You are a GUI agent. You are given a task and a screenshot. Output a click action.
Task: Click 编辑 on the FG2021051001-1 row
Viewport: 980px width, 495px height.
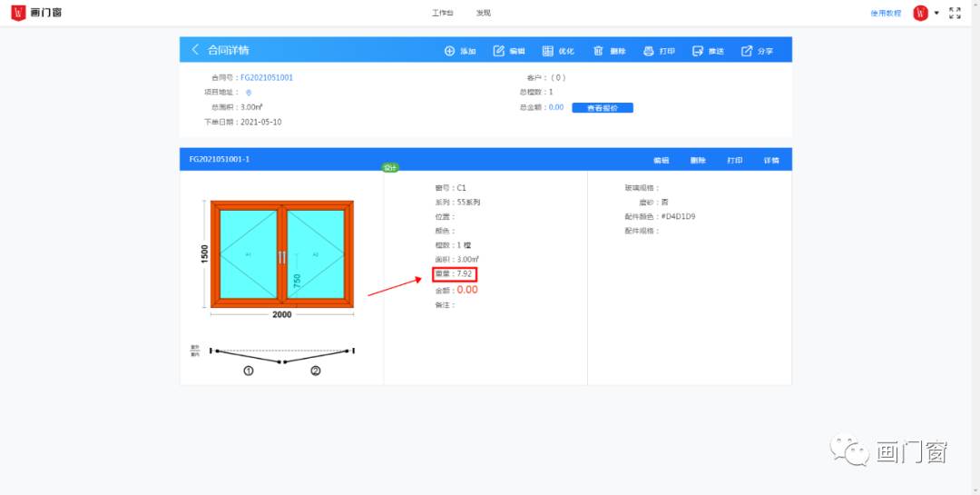[661, 160]
